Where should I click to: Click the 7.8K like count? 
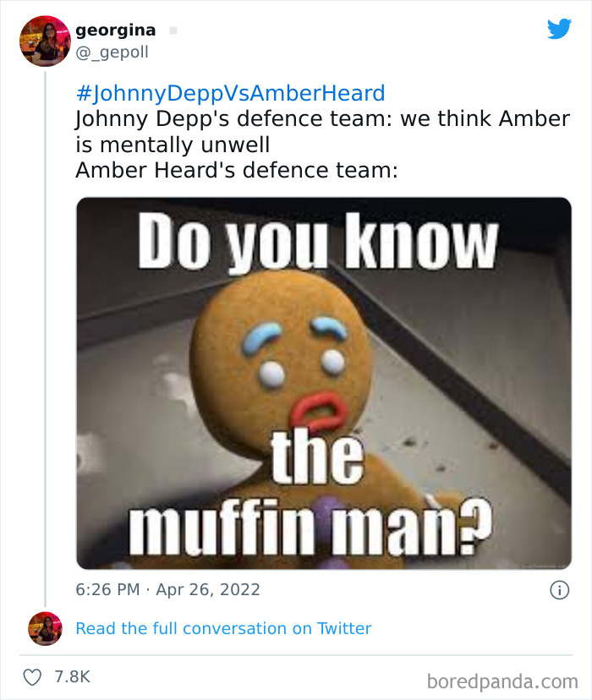coord(71,676)
